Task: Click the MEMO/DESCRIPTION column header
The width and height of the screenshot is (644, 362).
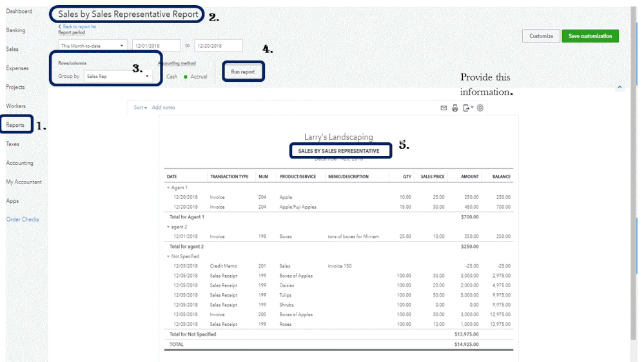Action: click(x=348, y=176)
